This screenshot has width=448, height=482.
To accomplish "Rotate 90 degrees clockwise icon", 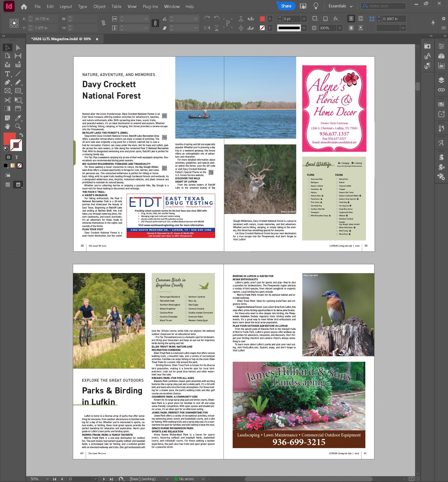I will [207, 19].
